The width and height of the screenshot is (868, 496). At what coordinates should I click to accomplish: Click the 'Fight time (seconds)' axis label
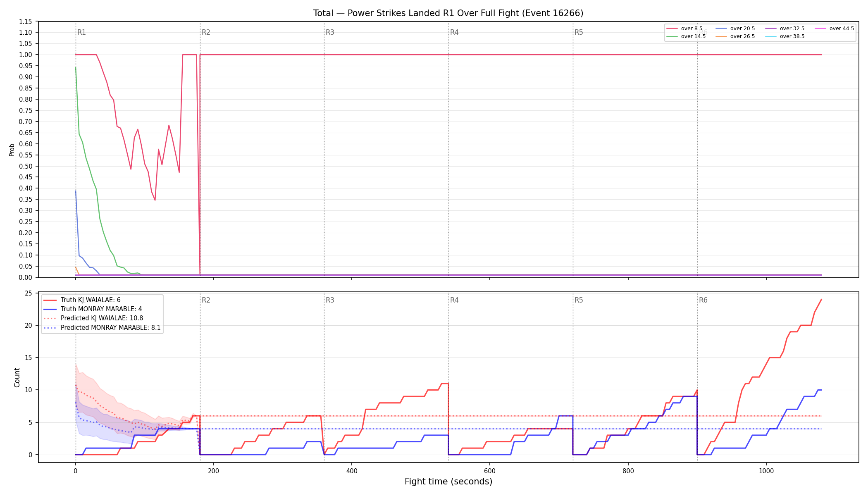[x=448, y=482]
